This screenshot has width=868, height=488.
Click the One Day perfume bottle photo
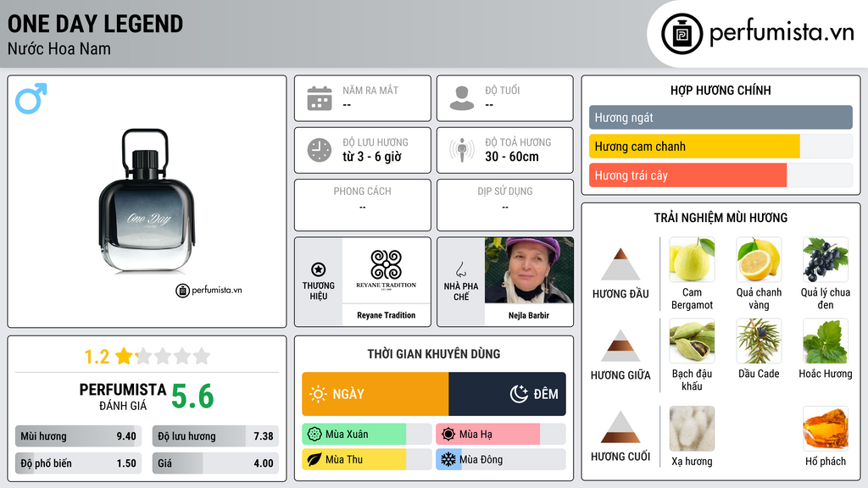[x=147, y=200]
